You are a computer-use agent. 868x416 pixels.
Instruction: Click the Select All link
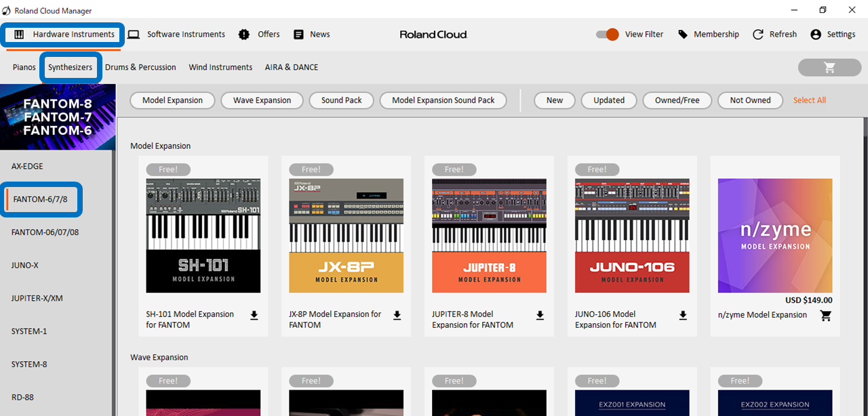809,100
